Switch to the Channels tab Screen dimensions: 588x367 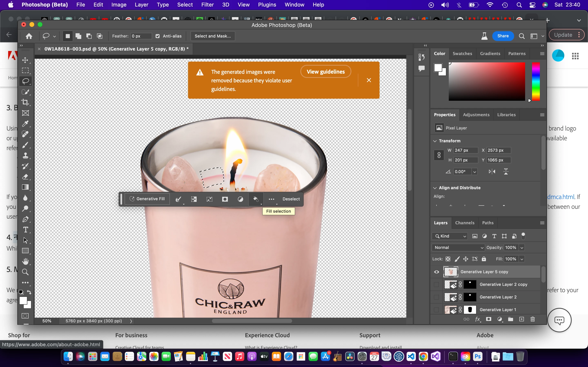click(x=464, y=223)
